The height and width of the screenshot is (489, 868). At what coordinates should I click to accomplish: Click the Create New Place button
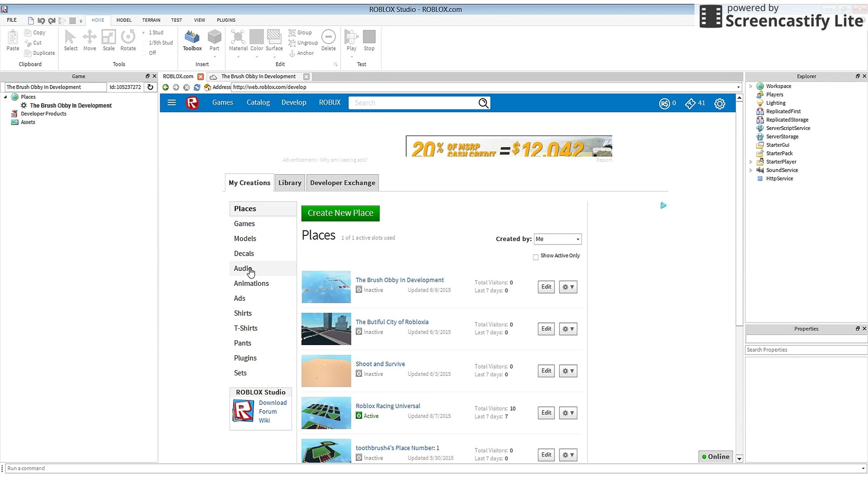point(341,213)
